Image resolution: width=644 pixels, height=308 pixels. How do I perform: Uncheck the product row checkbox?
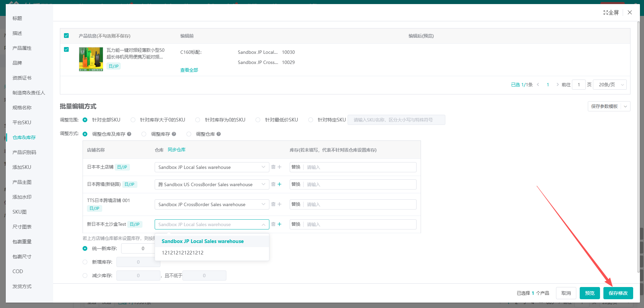tap(66, 49)
